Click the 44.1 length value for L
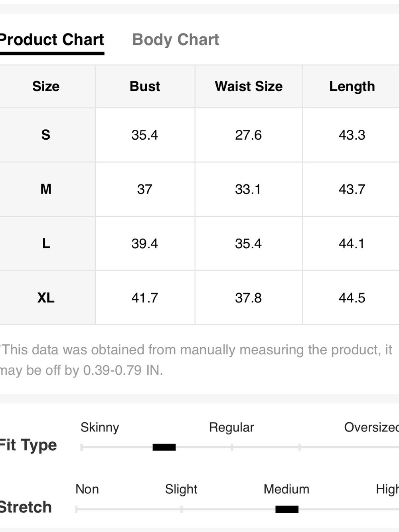Screen dimensions: 399x532 [352, 243]
